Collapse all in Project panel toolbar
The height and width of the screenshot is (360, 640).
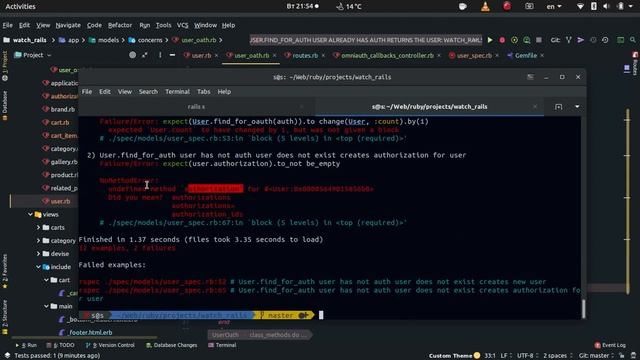pos(145,55)
